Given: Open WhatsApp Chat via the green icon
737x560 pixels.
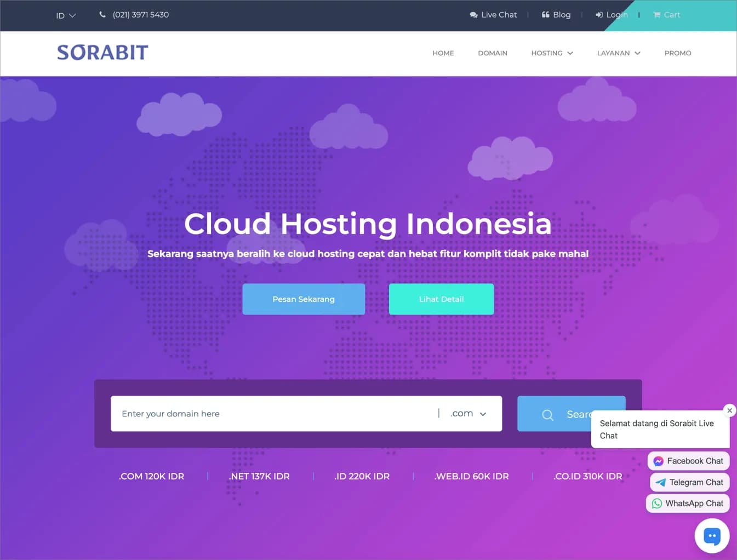Looking at the screenshot, I should pyautogui.click(x=657, y=503).
